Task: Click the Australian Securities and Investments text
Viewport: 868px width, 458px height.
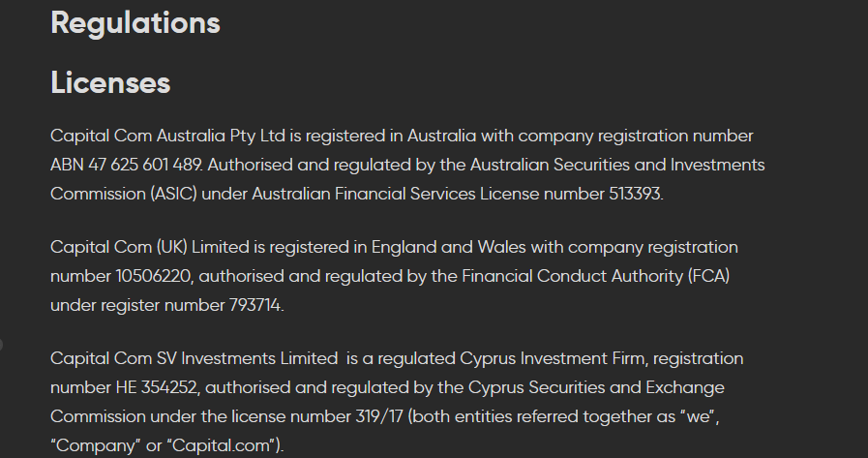Action: 617,165
